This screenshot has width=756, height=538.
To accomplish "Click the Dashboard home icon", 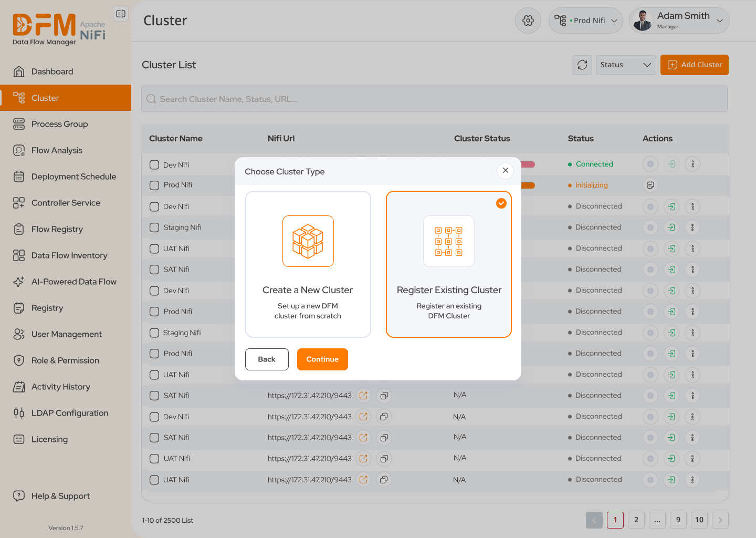I will pyautogui.click(x=19, y=71).
